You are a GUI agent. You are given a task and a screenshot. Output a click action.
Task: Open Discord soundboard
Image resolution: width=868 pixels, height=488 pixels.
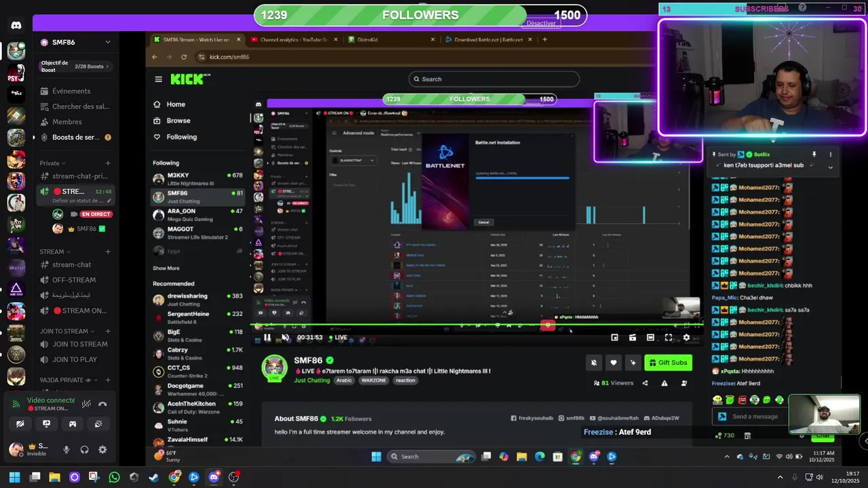click(x=98, y=424)
